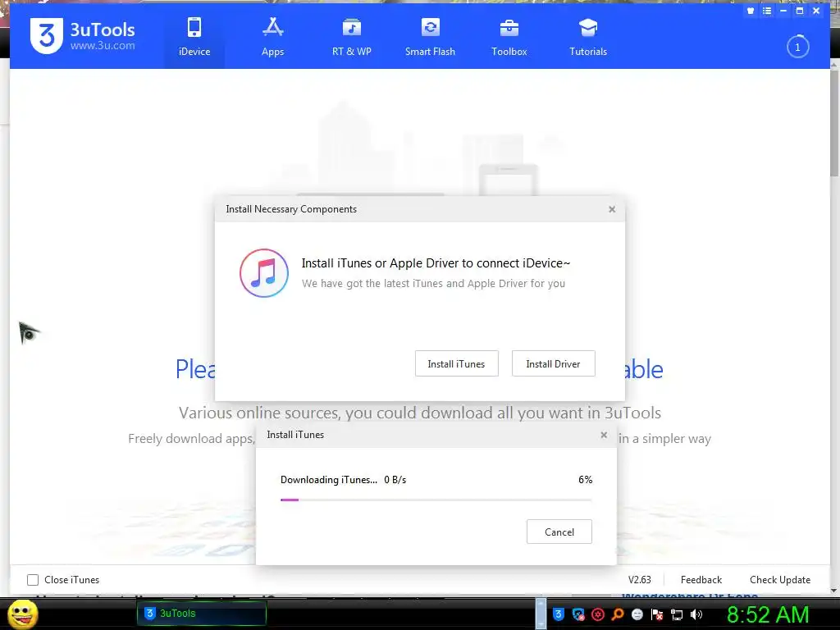Viewport: 840px width, 630px height.
Task: Go to RT & WP ringtones and wallpapers
Action: click(x=351, y=36)
